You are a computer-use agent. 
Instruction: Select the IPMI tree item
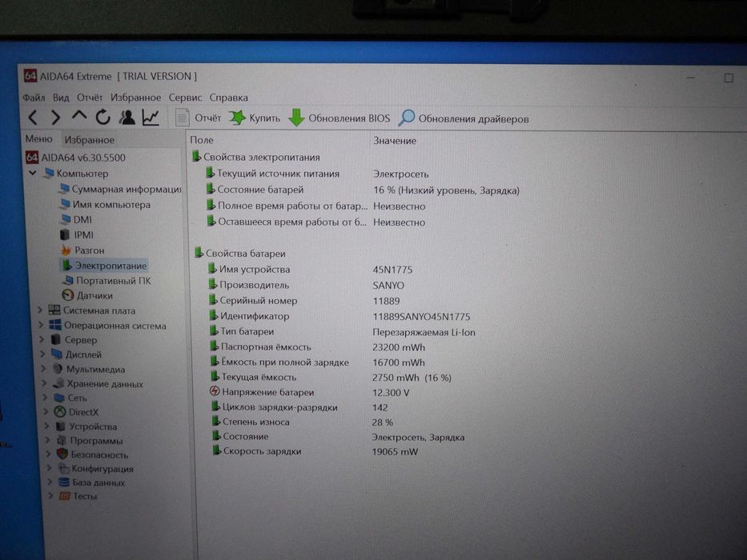(x=77, y=234)
